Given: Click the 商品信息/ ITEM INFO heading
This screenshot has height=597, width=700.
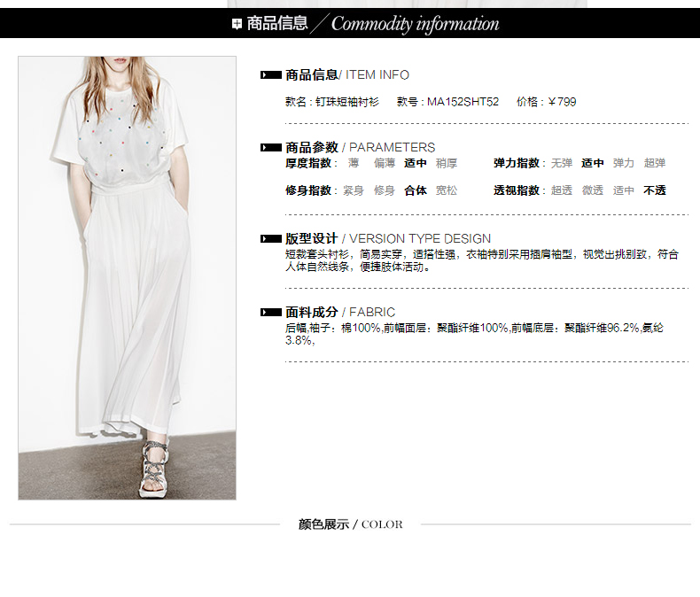Looking at the screenshot, I should click(347, 75).
